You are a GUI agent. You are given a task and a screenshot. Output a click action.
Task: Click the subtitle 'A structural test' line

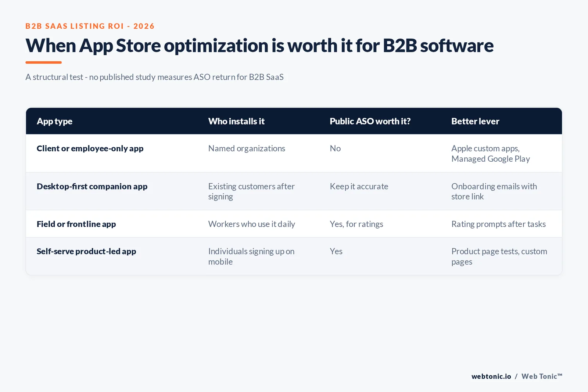pyautogui.click(x=154, y=77)
